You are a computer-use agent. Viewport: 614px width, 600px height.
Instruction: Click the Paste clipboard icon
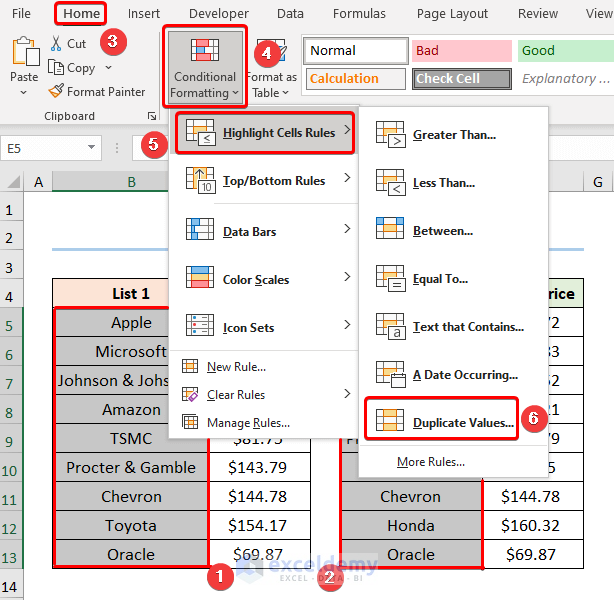(25, 51)
